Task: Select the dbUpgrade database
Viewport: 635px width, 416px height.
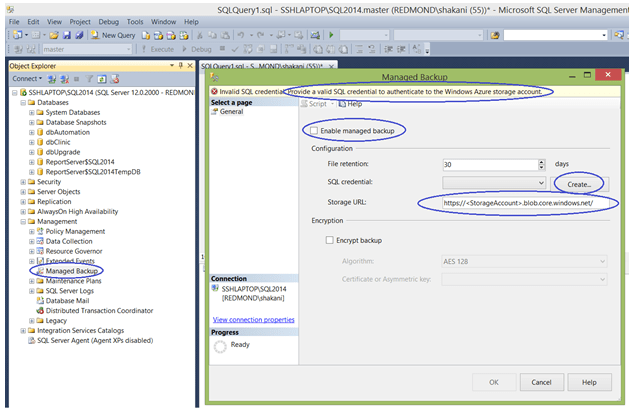Action: coord(63,152)
